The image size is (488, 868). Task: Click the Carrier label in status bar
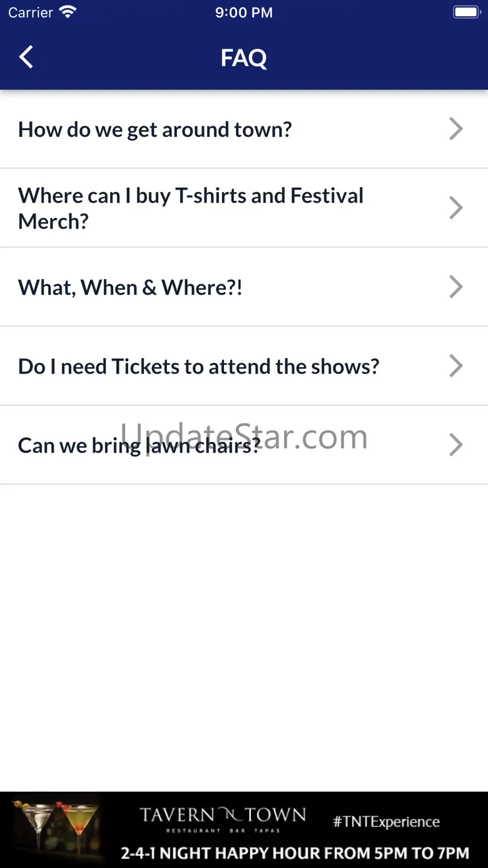[x=31, y=13]
